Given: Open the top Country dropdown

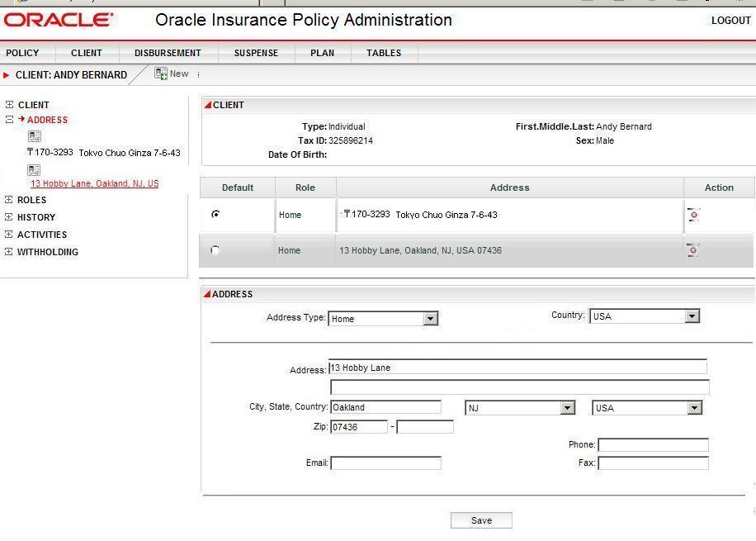Looking at the screenshot, I should (692, 316).
